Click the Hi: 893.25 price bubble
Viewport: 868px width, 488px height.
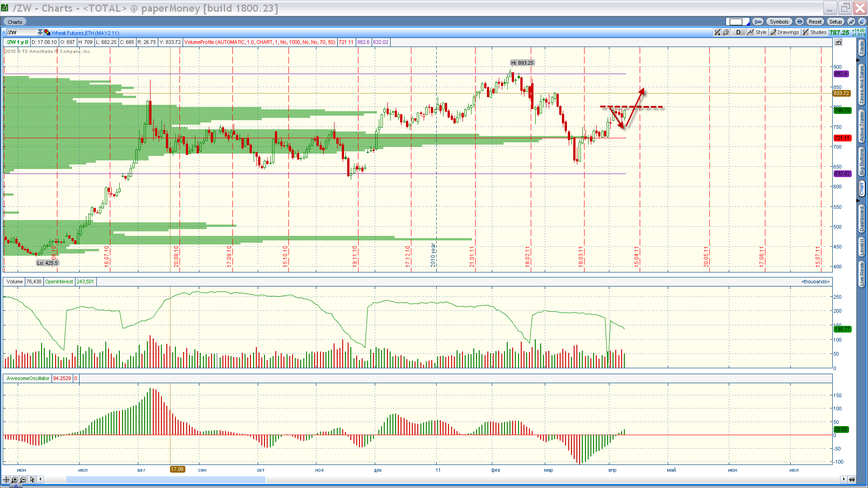tap(522, 63)
